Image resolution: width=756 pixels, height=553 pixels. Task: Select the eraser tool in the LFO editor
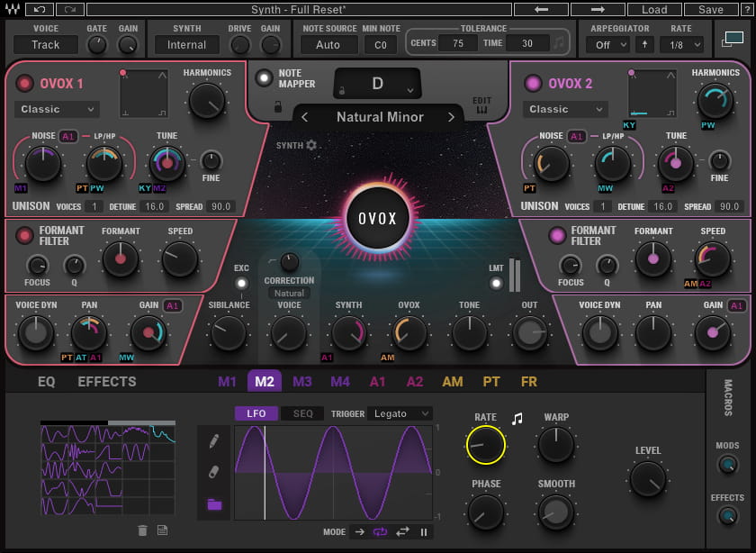pos(214,468)
